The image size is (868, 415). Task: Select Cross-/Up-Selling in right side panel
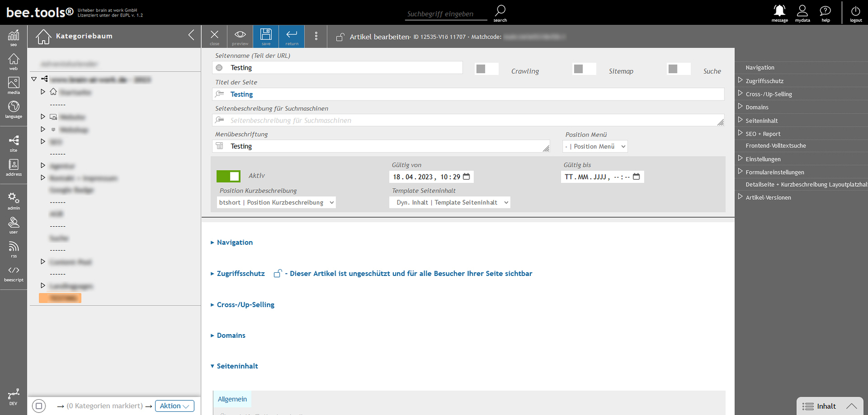(768, 94)
